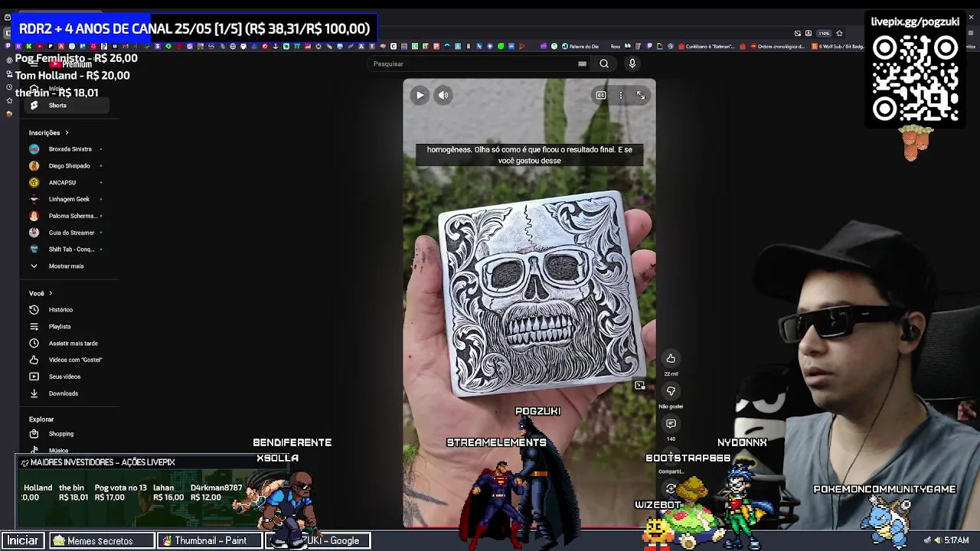Screen dimensions: 980x551
Task: Dislike the Short with thumbs down
Action: 671,391
